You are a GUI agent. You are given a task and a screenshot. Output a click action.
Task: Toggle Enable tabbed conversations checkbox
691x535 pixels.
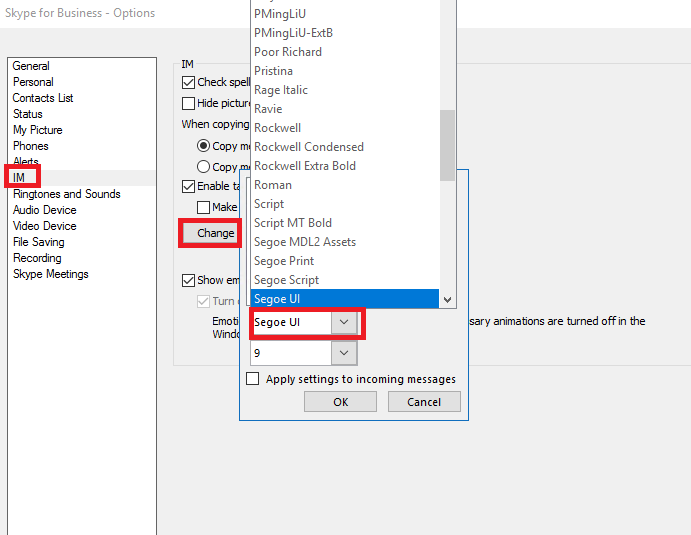(x=188, y=186)
